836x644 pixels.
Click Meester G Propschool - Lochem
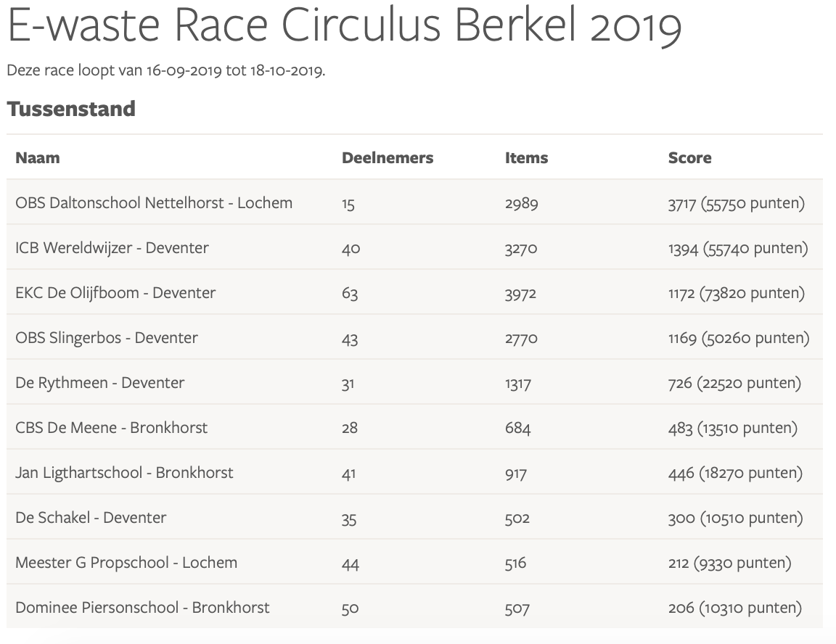tap(126, 563)
